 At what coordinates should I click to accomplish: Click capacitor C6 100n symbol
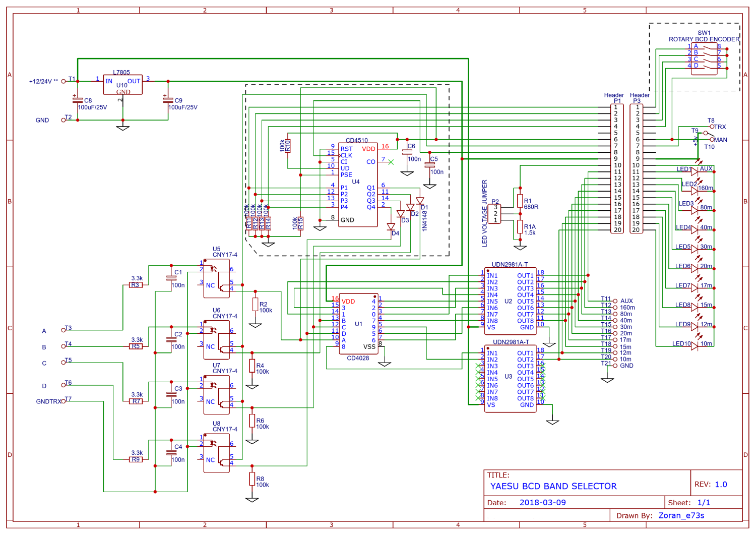tap(407, 151)
